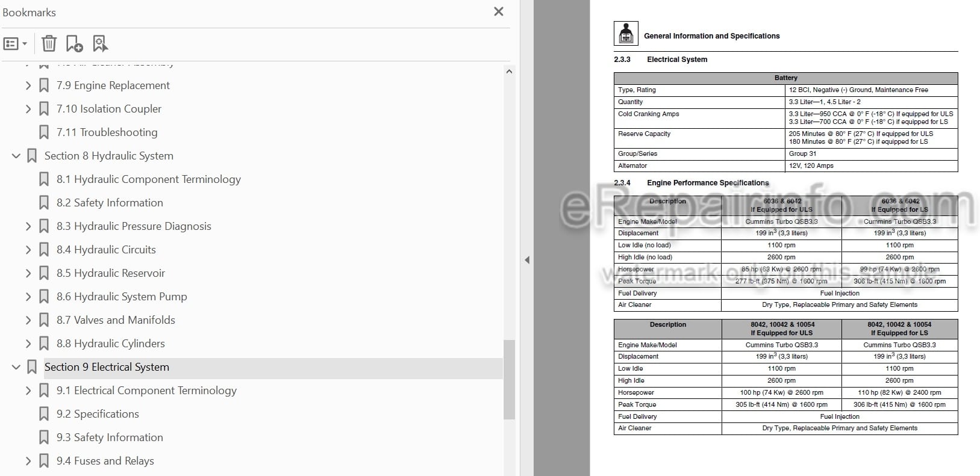980x476 pixels.
Task: Open 7.10 Isolation Coupler bookmark
Action: pyautogui.click(x=109, y=109)
